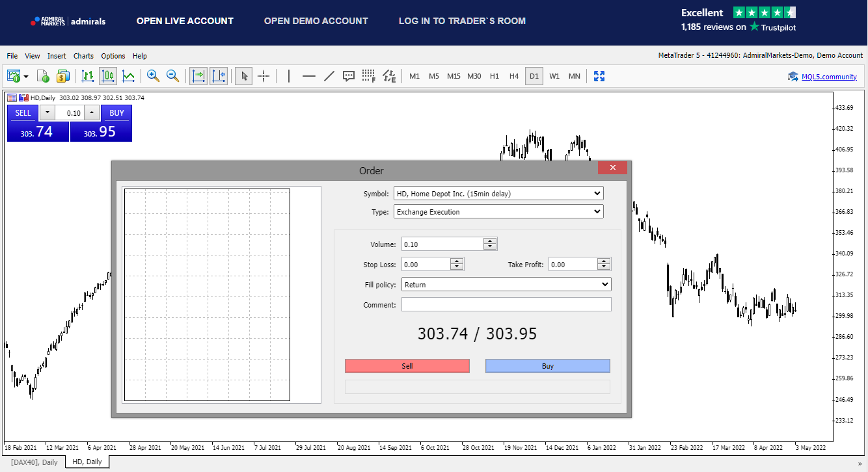Open the File menu
868x472 pixels.
[x=12, y=56]
